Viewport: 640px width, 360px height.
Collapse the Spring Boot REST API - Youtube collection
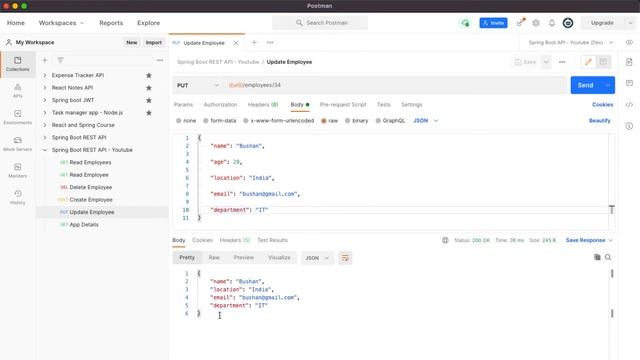[x=45, y=150]
